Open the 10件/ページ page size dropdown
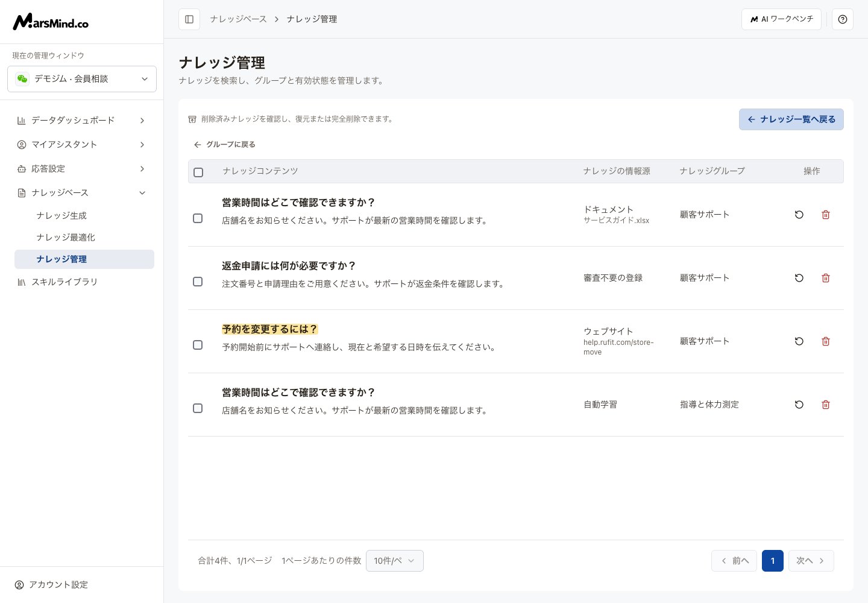The width and height of the screenshot is (868, 603). [395, 561]
